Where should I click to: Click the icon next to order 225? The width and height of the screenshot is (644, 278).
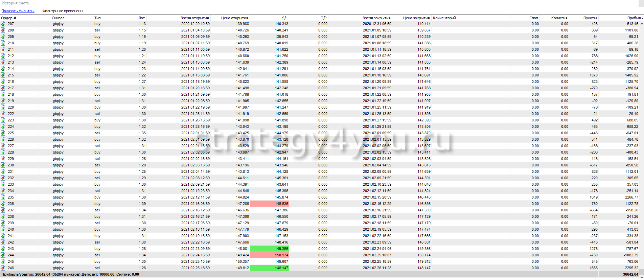click(3, 133)
